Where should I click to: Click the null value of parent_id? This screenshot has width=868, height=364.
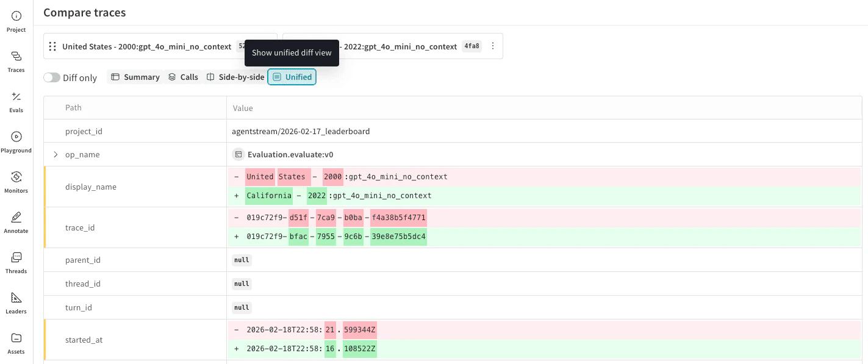point(242,260)
